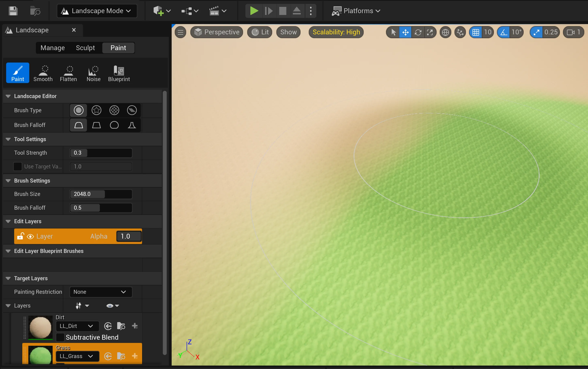588x369 pixels.
Task: Click the Scalability: High button
Action: point(336,32)
